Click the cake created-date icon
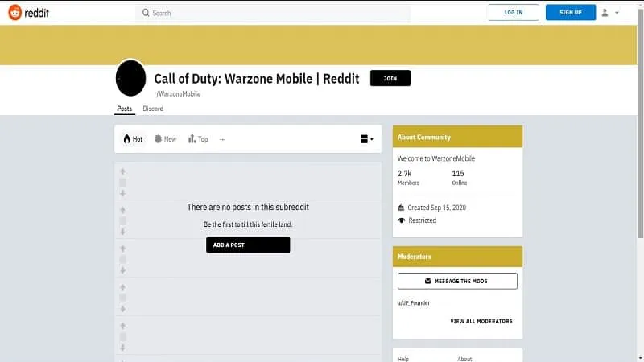Viewport: 644px width, 362px height. [401, 208]
